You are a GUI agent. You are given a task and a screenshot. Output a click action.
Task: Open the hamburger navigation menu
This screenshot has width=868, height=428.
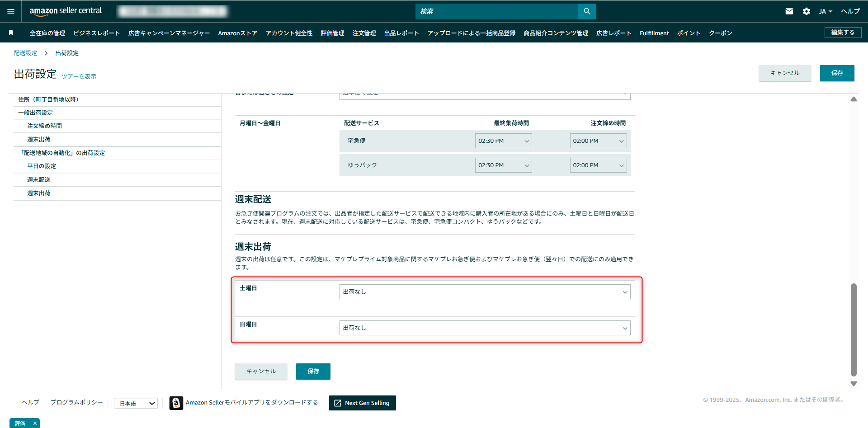coord(10,11)
